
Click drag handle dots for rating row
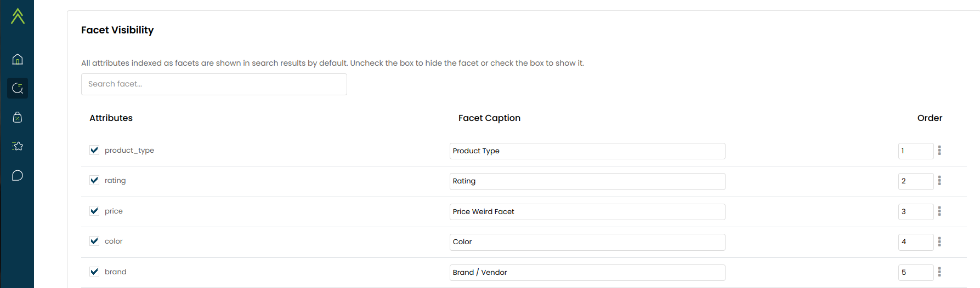pyautogui.click(x=939, y=181)
